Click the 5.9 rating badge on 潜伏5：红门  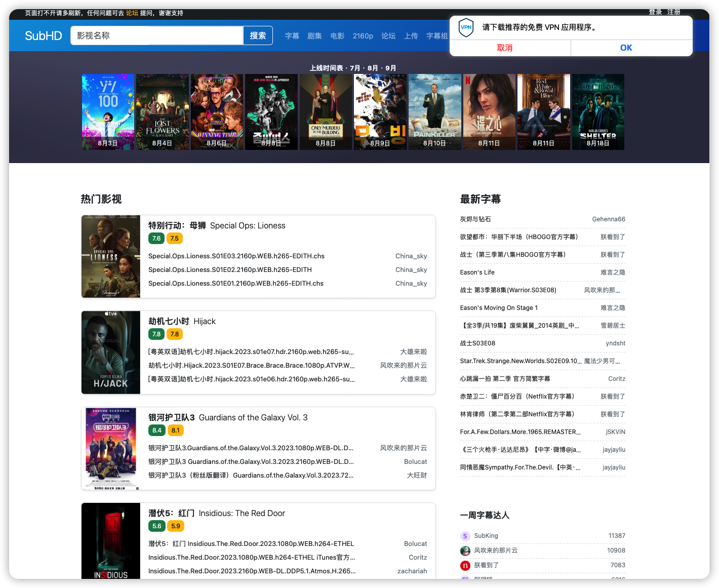coord(175,526)
